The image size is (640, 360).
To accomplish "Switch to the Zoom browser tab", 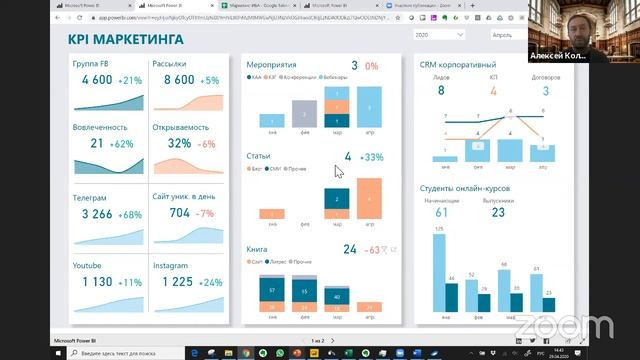I will [x=423, y=6].
